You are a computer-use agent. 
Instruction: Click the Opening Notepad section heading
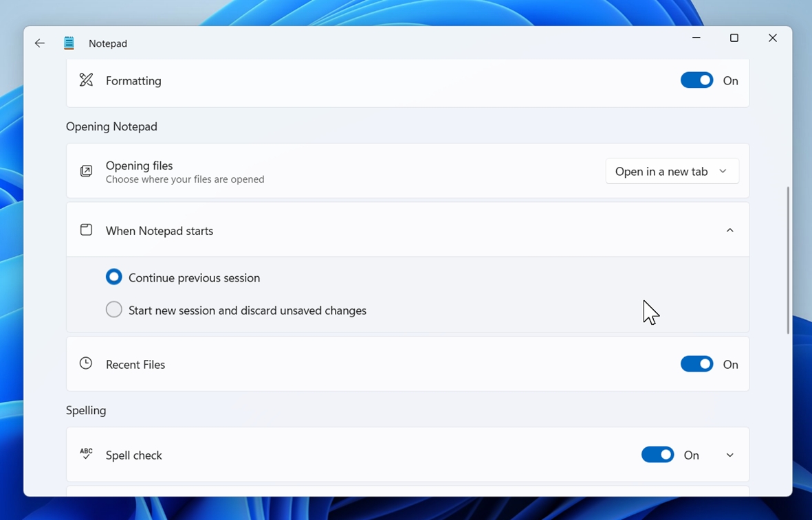(x=111, y=126)
